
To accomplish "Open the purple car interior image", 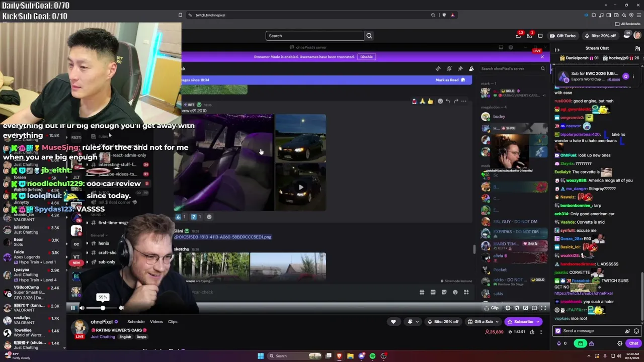I will pyautogui.click(x=224, y=162).
